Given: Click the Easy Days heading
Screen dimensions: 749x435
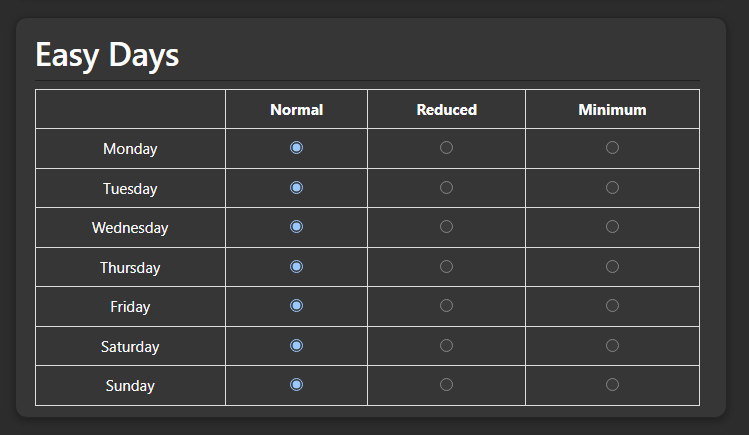Looking at the screenshot, I should (x=107, y=55).
